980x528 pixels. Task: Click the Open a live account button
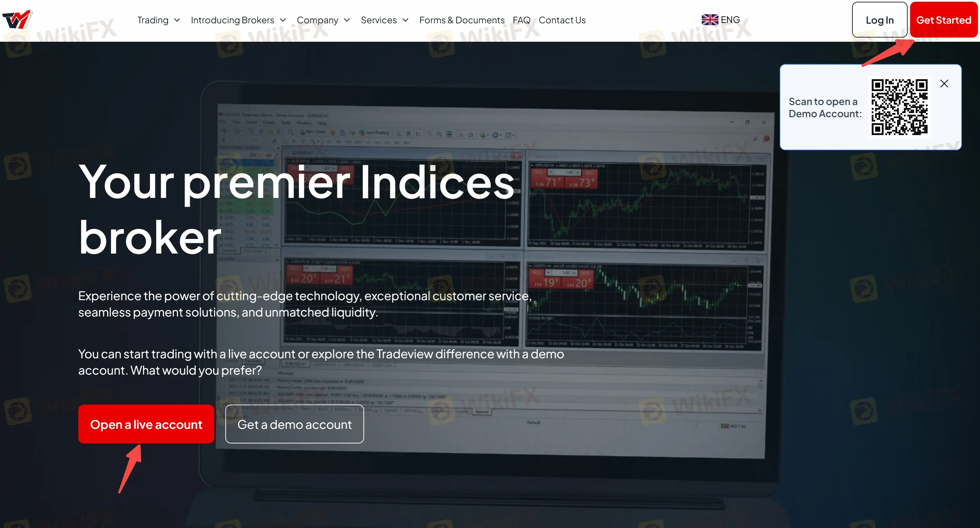pos(145,423)
